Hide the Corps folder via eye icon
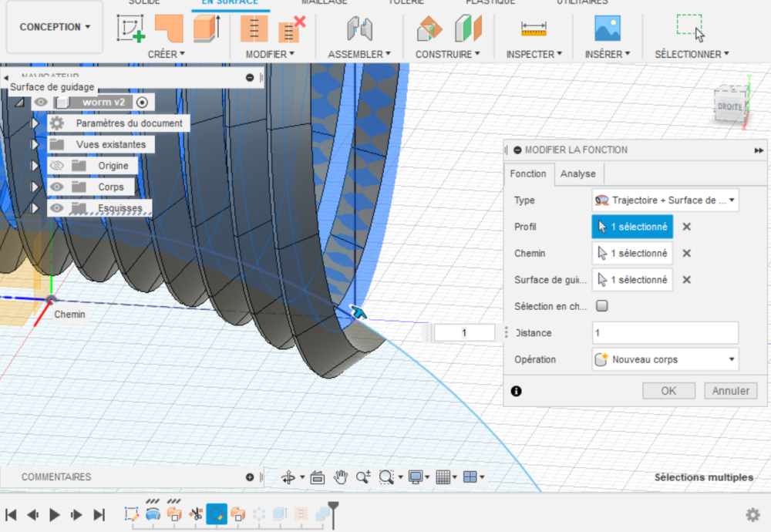Viewport: 771px width, 532px height. click(x=56, y=187)
